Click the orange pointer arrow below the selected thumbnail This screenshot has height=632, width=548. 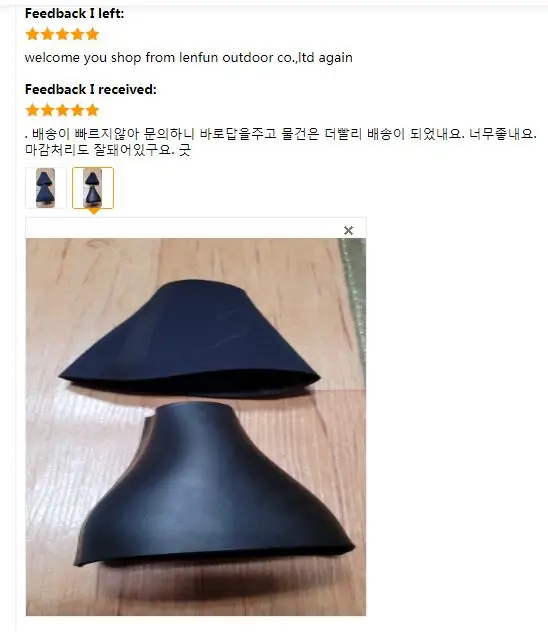coord(93,211)
